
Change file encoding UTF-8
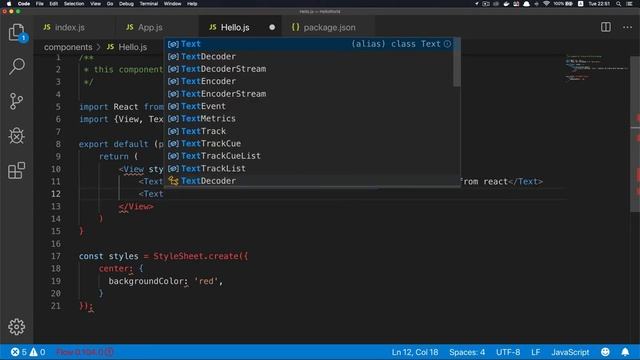(x=508, y=352)
